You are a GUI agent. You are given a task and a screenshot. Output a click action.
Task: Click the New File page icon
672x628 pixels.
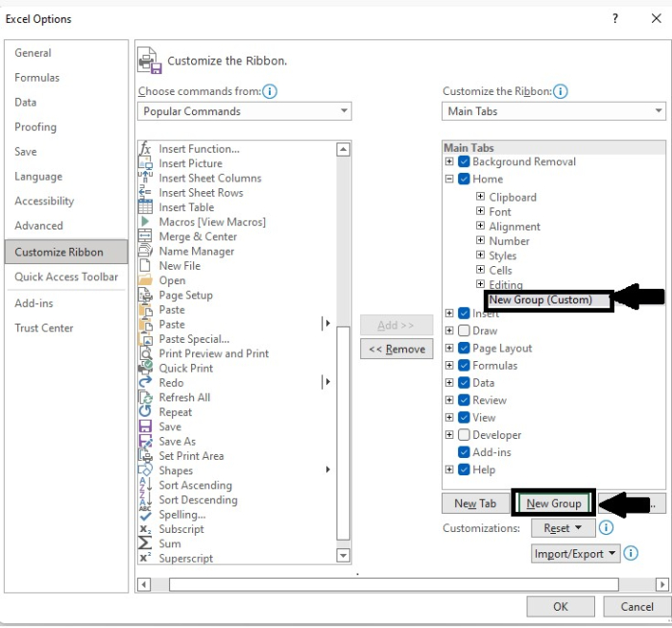pyautogui.click(x=145, y=265)
